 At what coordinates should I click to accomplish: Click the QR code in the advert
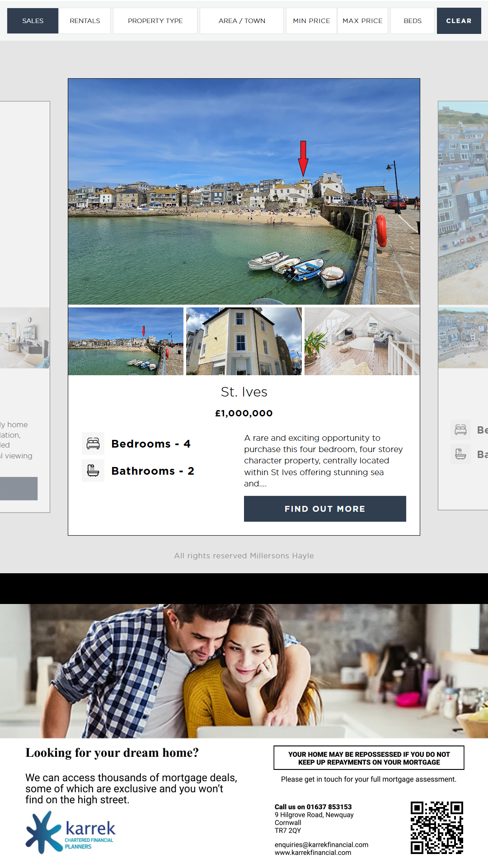click(x=436, y=827)
